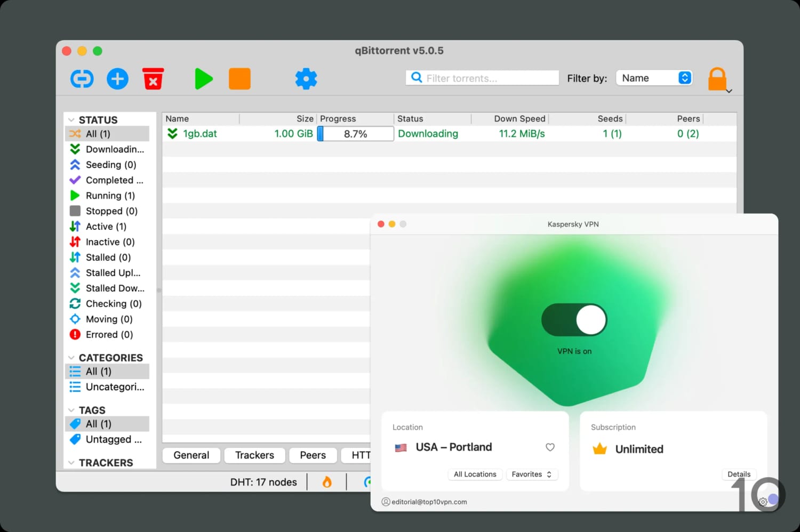Select the 1gb.dat torrent row
The width and height of the screenshot is (800, 532).
point(449,134)
